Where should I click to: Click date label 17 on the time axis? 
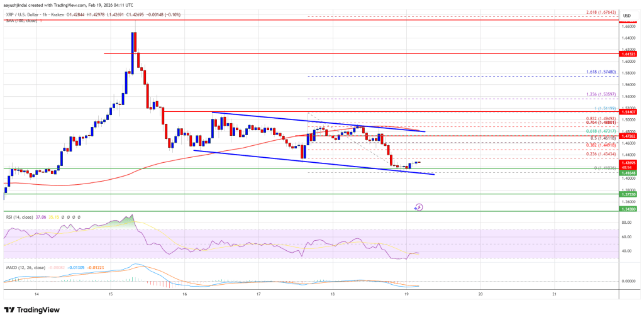pyautogui.click(x=258, y=294)
